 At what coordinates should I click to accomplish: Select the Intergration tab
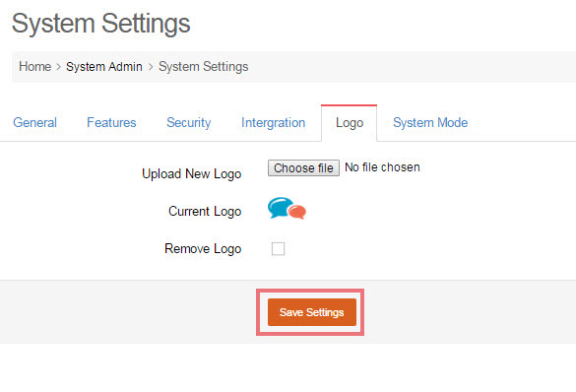[x=273, y=123]
